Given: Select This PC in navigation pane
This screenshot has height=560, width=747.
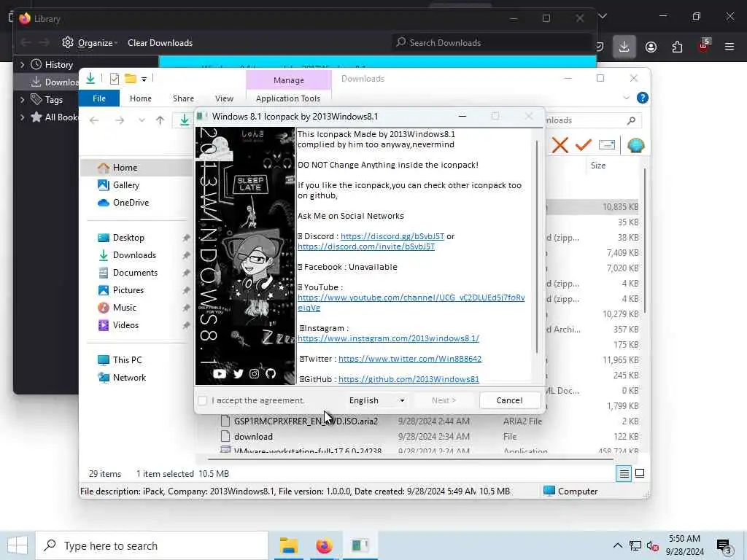Looking at the screenshot, I should (x=127, y=360).
